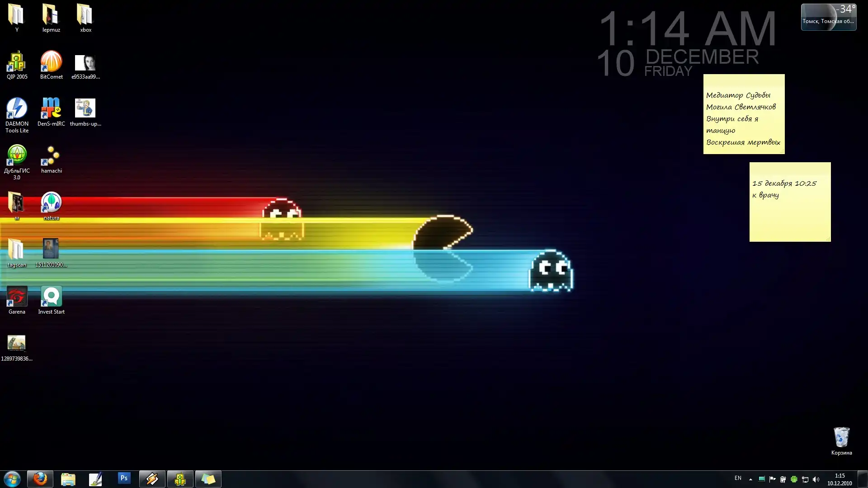Open the taskbar clock and date
The width and height of the screenshot is (868, 488).
coord(840,479)
